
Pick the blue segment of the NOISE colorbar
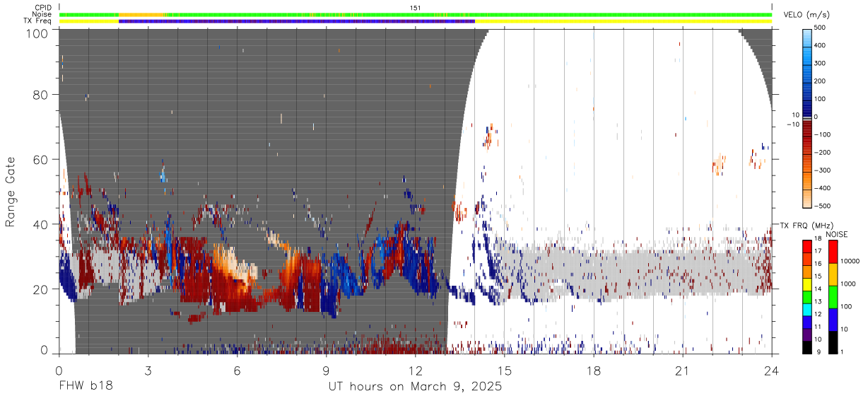click(832, 320)
